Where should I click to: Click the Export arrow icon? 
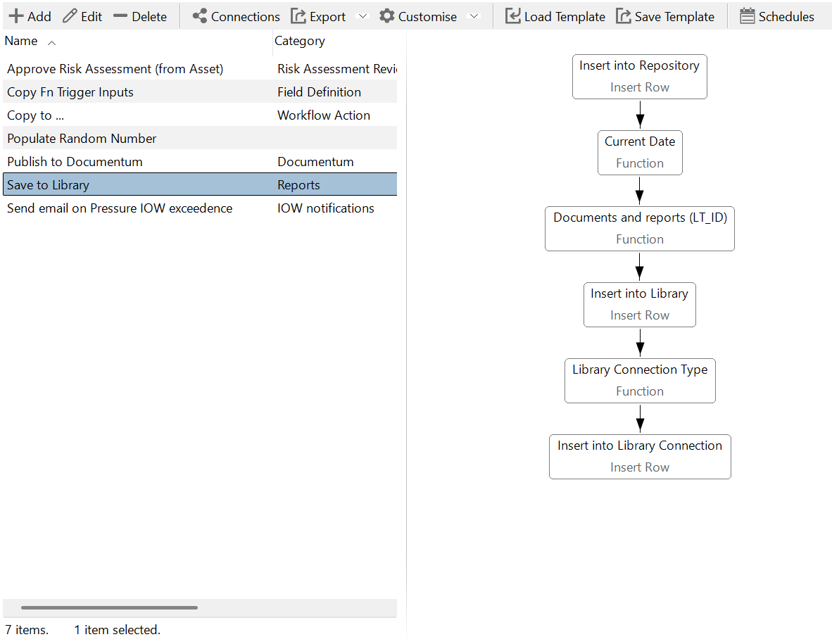click(298, 16)
